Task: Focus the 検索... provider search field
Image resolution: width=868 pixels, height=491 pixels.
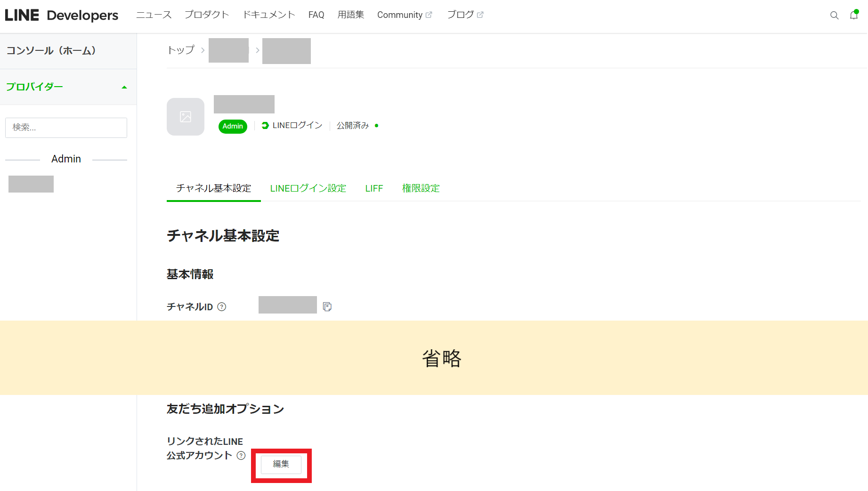Action: pos(66,128)
